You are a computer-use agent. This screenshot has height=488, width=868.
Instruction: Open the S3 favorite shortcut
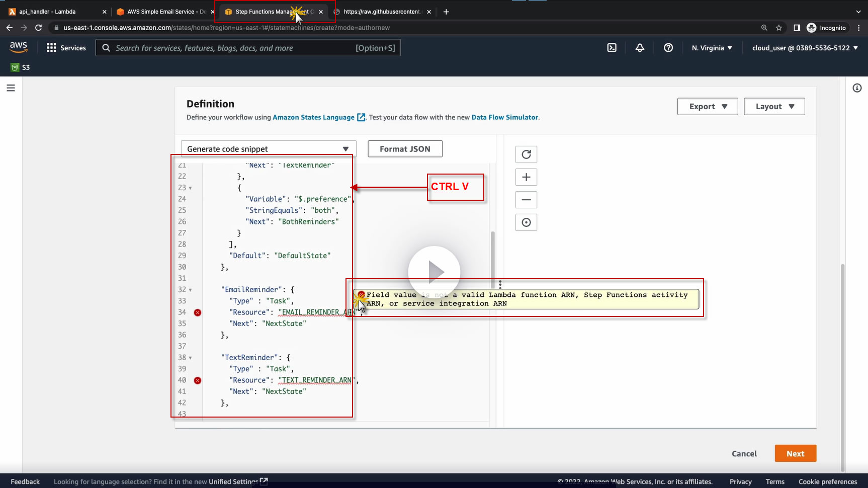coord(20,67)
